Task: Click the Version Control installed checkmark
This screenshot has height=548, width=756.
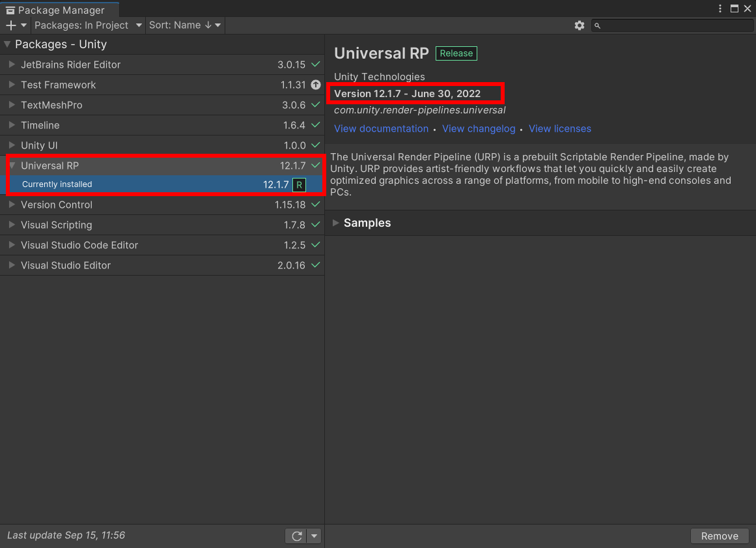Action: click(x=316, y=204)
